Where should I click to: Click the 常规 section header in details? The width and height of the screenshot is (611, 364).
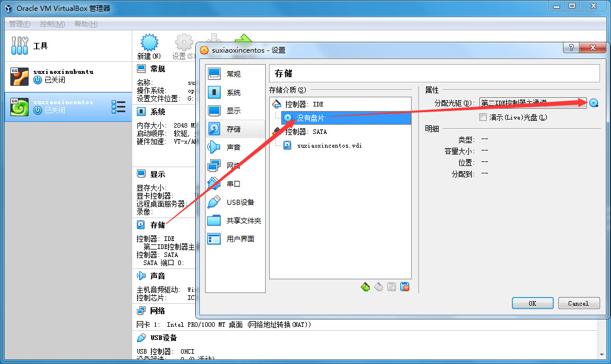157,69
